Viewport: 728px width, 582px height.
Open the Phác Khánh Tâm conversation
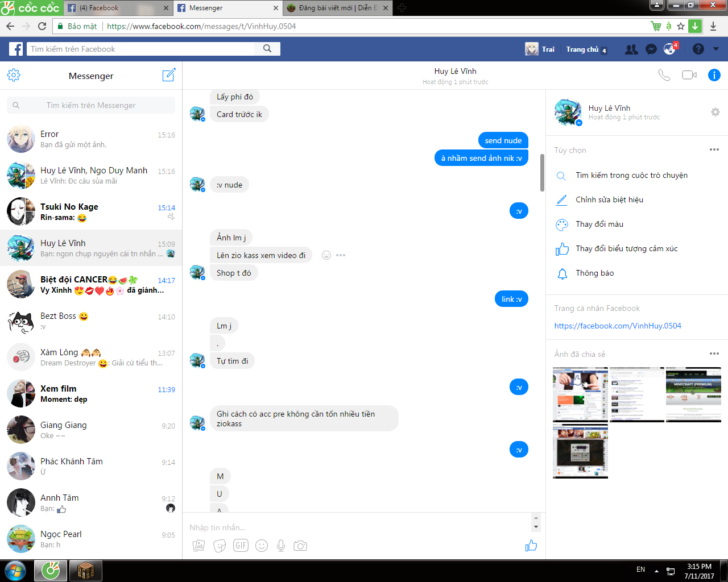point(91,467)
